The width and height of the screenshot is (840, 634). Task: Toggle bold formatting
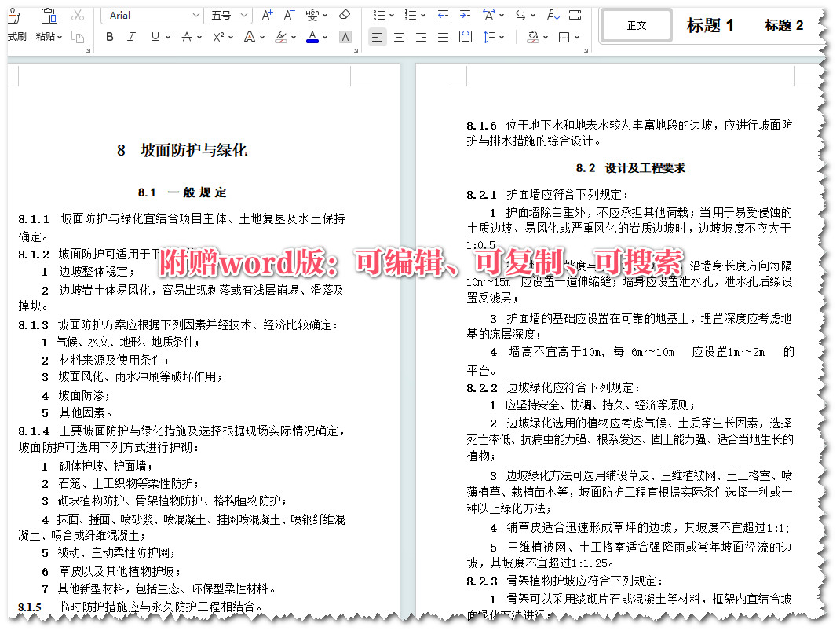coord(110,37)
